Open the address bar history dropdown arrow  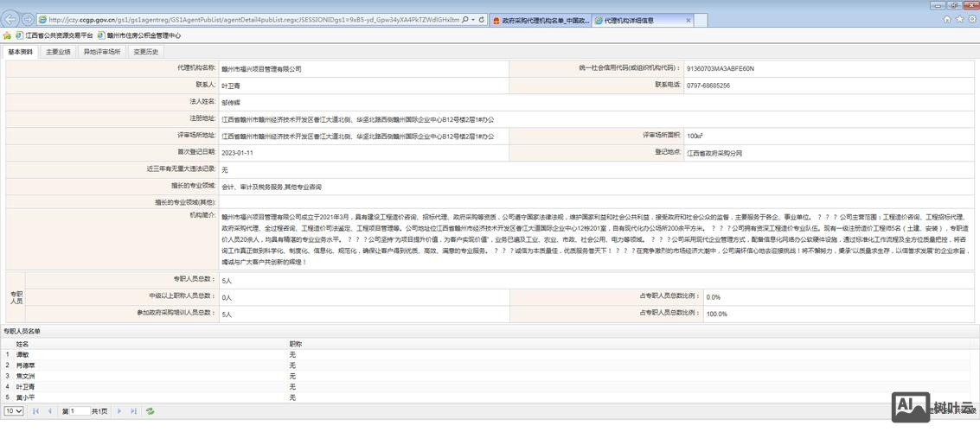coord(473,20)
